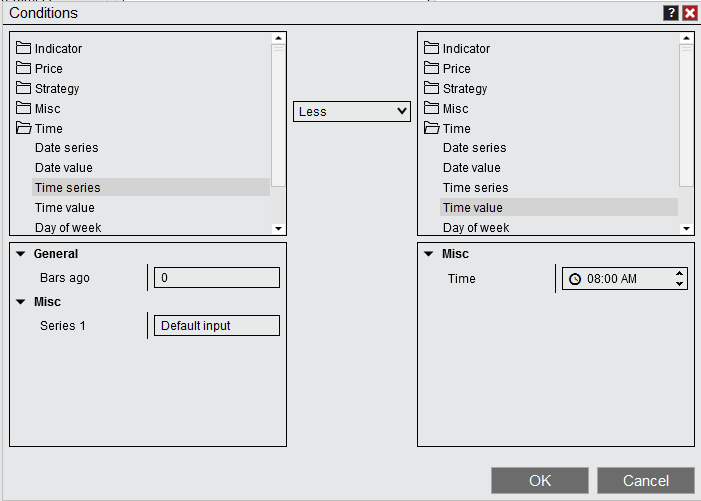Open the Less comparison operator dropdown
Image resolution: width=701 pixels, height=501 pixels.
tap(352, 111)
